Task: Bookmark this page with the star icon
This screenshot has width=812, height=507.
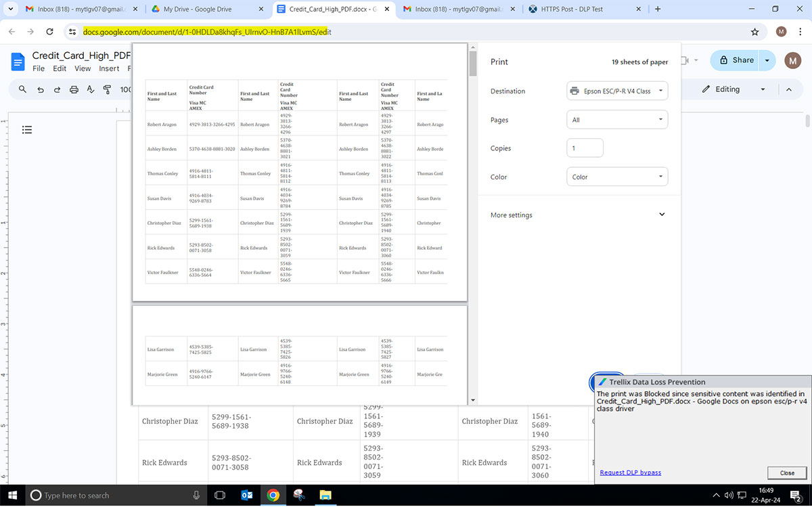Action: pyautogui.click(x=754, y=32)
